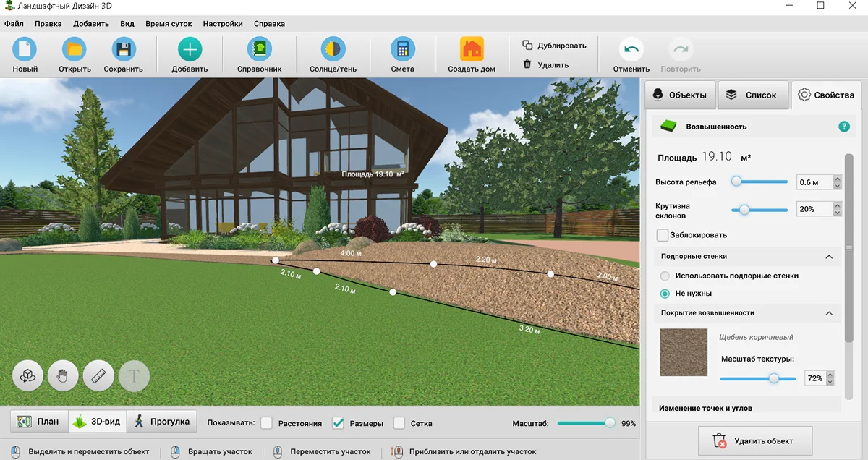868x460 pixels.
Task: Collapse the Покрытие возвышенности section
Action: tap(829, 313)
